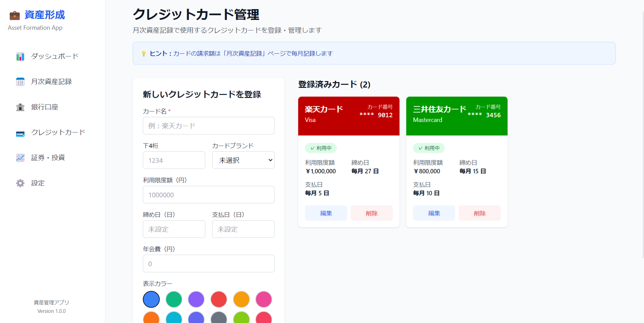Open dashboard via the bar chart icon
Image resolution: width=644 pixels, height=323 pixels.
(x=20, y=56)
